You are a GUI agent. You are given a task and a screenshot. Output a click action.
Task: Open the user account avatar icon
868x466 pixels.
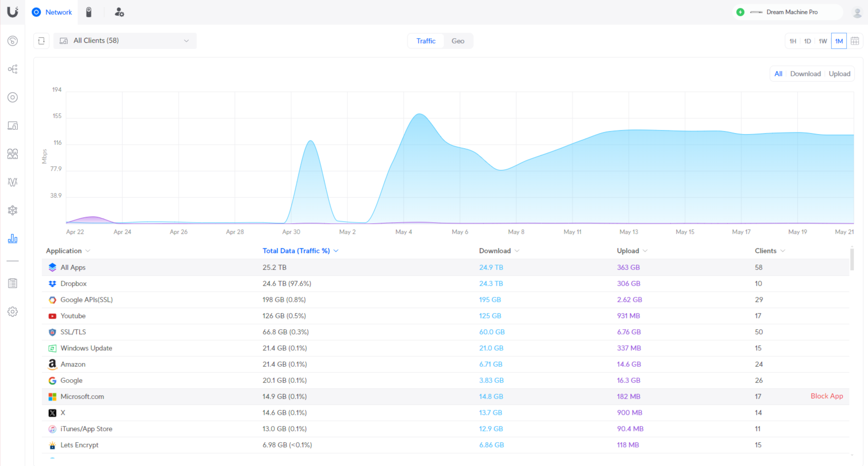pyautogui.click(x=857, y=12)
